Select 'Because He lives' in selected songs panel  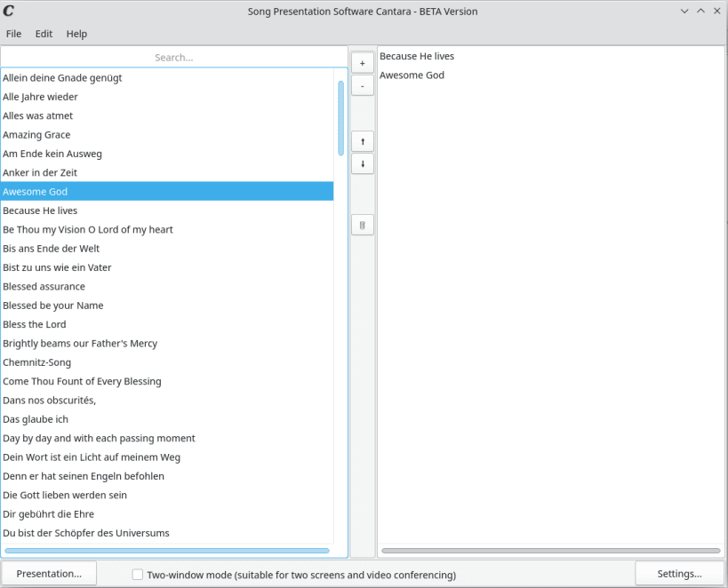(x=550, y=56)
